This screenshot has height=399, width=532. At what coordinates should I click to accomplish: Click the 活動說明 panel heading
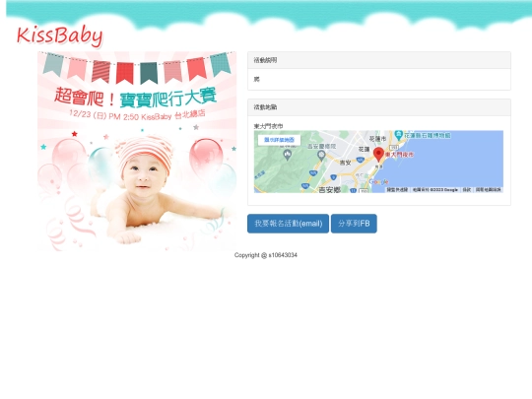pos(379,60)
